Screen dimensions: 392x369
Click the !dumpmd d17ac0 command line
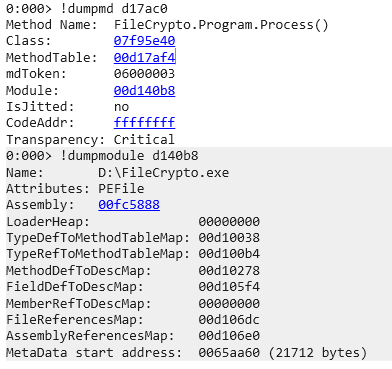pos(87,9)
